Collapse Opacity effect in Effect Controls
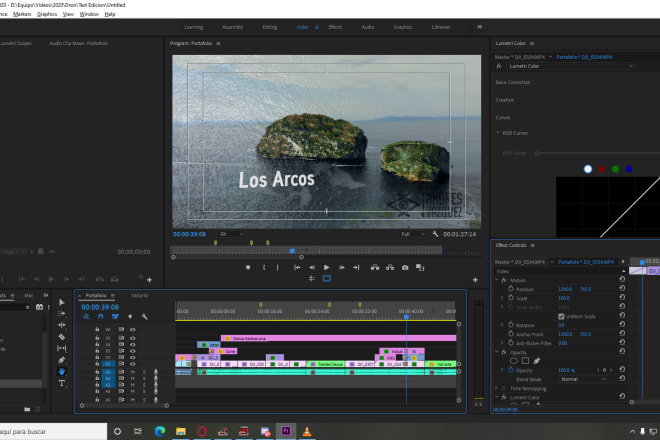The width and height of the screenshot is (660, 440). pyautogui.click(x=497, y=352)
